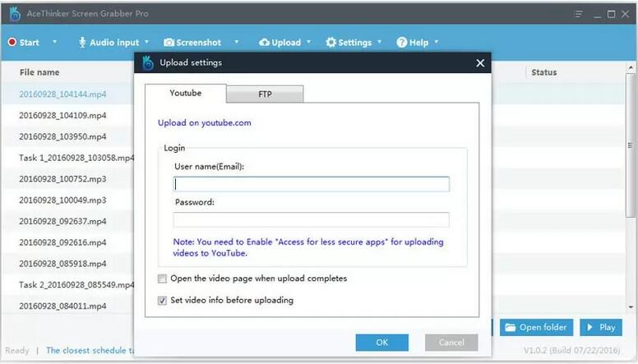Screen dimensions: 638x364
Task: Expand the Audio input dropdown arrow
Action: [146, 42]
